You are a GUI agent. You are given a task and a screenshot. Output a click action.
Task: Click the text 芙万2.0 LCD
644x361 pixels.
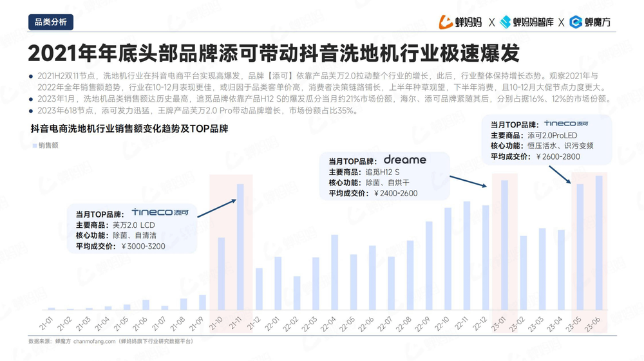click(x=133, y=225)
